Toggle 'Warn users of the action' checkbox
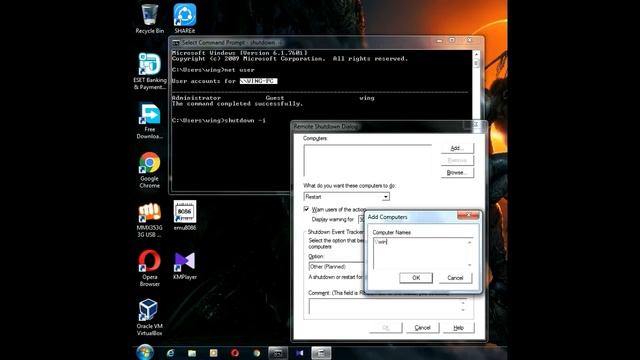640x360 pixels. tap(306, 209)
